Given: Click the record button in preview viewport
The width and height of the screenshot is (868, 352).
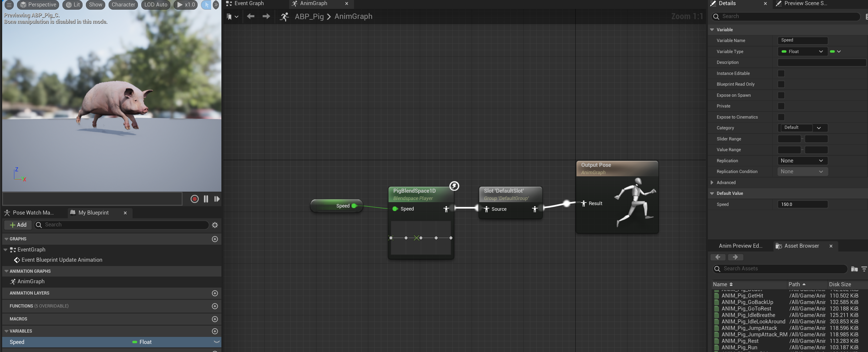Looking at the screenshot, I should click(x=194, y=199).
